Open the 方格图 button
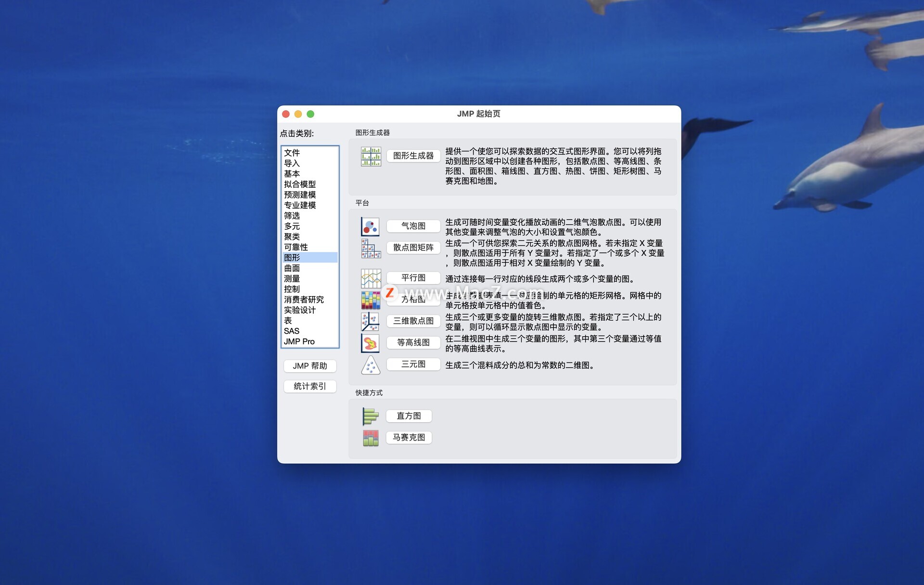The image size is (924, 585). [413, 299]
